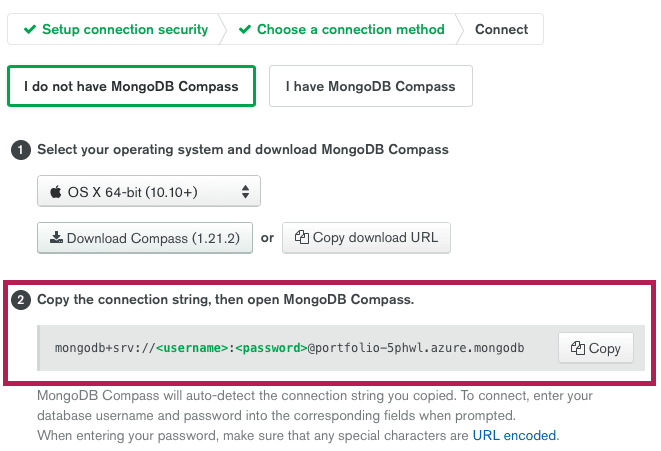The width and height of the screenshot is (661, 451).
Task: Click the download arrow icon on Compass button
Action: pos(56,237)
